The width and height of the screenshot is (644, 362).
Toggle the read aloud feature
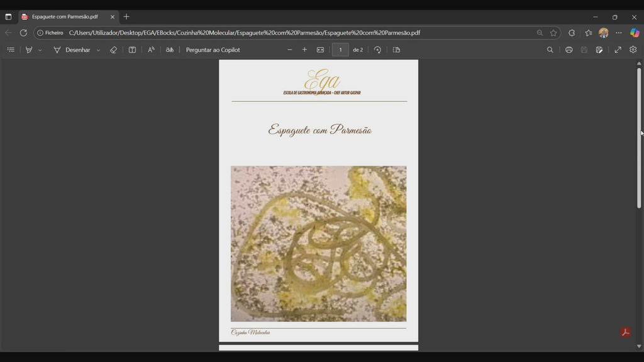click(x=151, y=50)
